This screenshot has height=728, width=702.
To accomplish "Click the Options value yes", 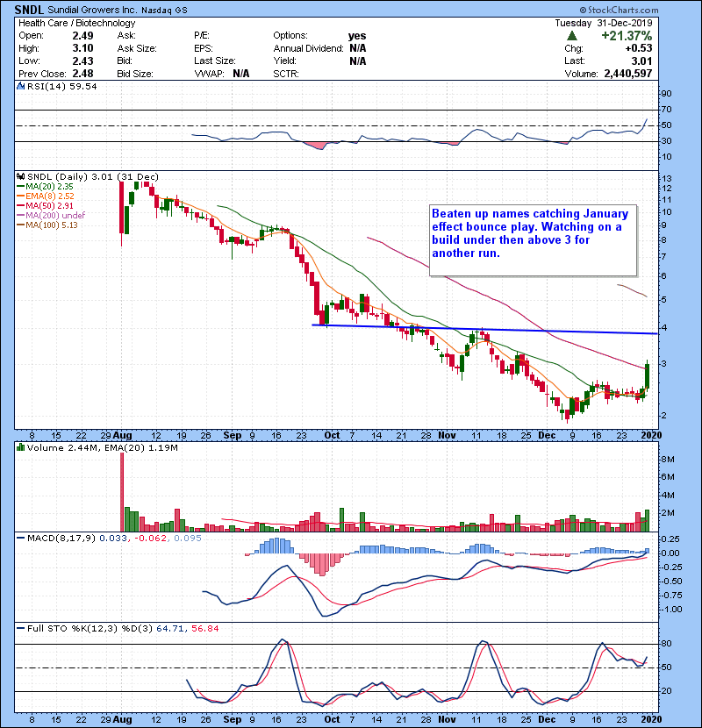I will (x=357, y=36).
